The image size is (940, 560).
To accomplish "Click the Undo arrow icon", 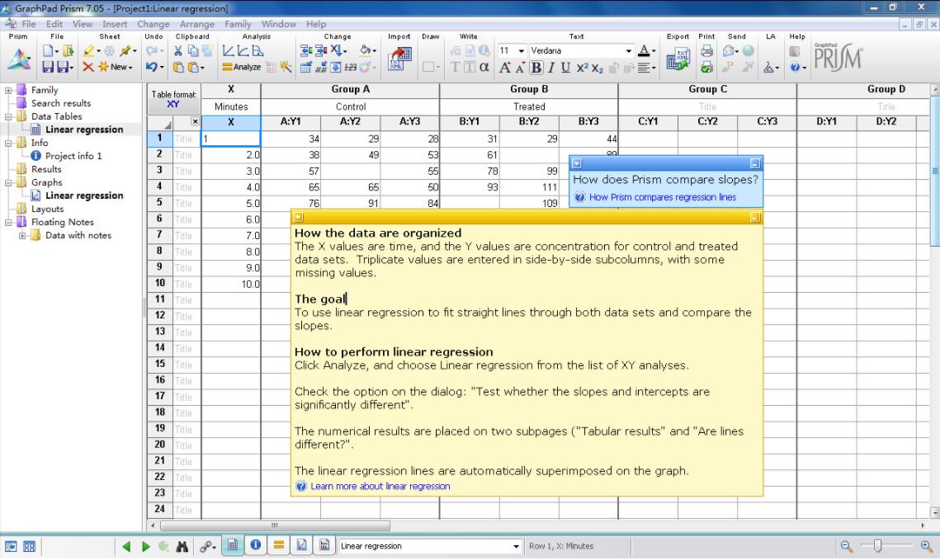I will coord(151,67).
